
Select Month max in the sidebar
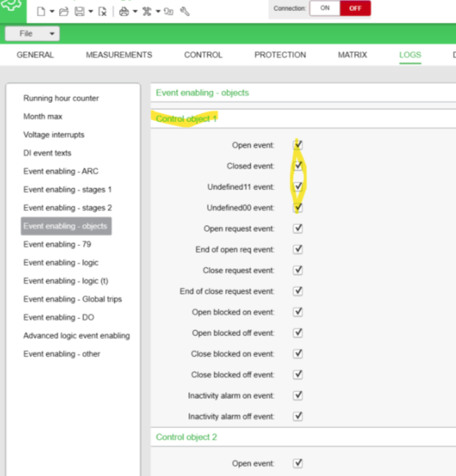point(43,117)
